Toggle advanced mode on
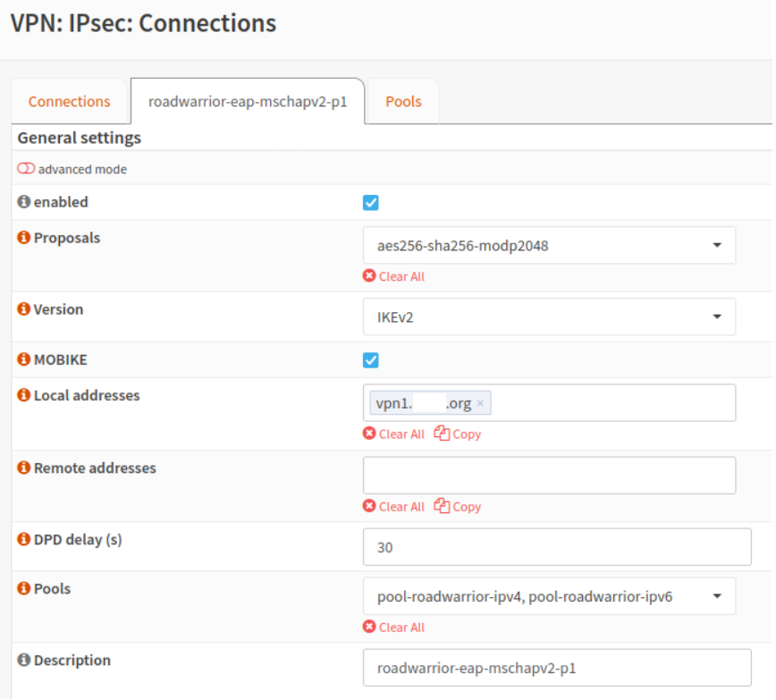 click(25, 168)
